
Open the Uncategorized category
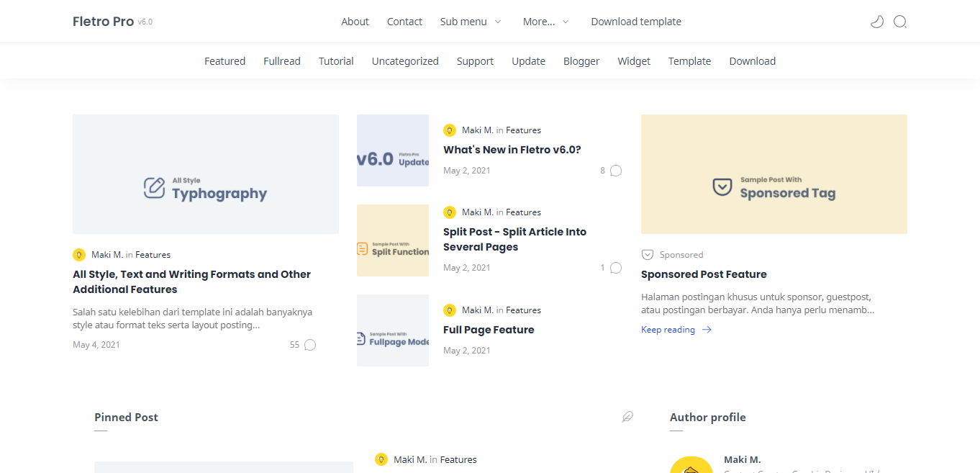pos(405,61)
